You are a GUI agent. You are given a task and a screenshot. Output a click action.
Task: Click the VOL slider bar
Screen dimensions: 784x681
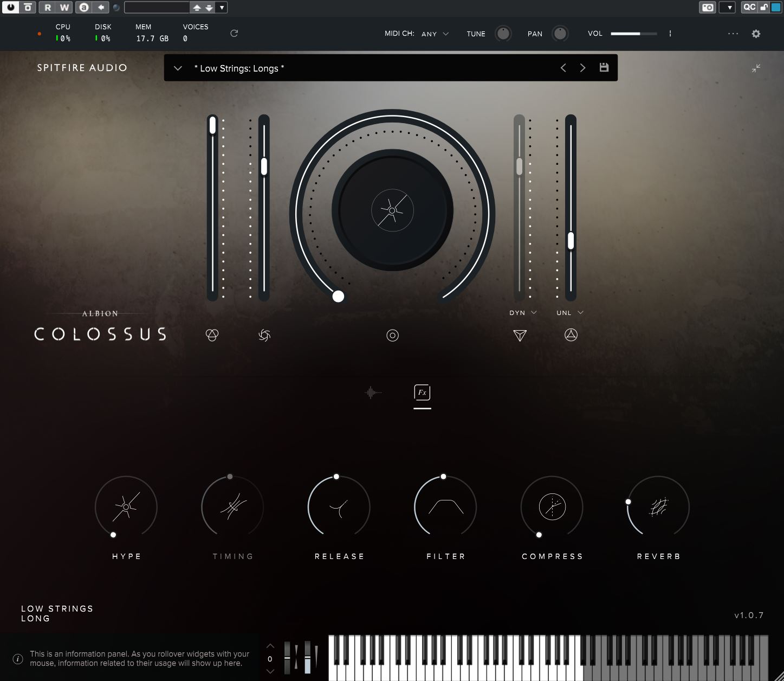click(634, 34)
